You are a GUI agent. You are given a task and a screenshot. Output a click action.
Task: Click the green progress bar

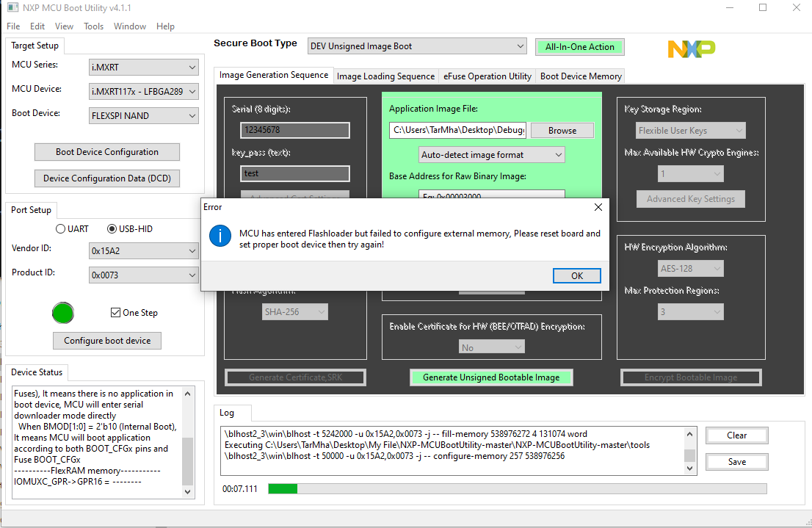point(283,488)
